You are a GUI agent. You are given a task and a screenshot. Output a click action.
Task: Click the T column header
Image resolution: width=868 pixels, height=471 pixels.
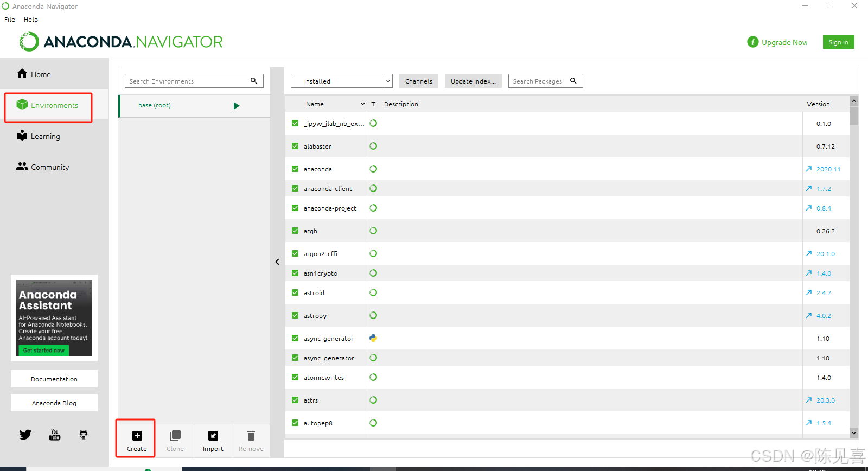[x=373, y=104]
